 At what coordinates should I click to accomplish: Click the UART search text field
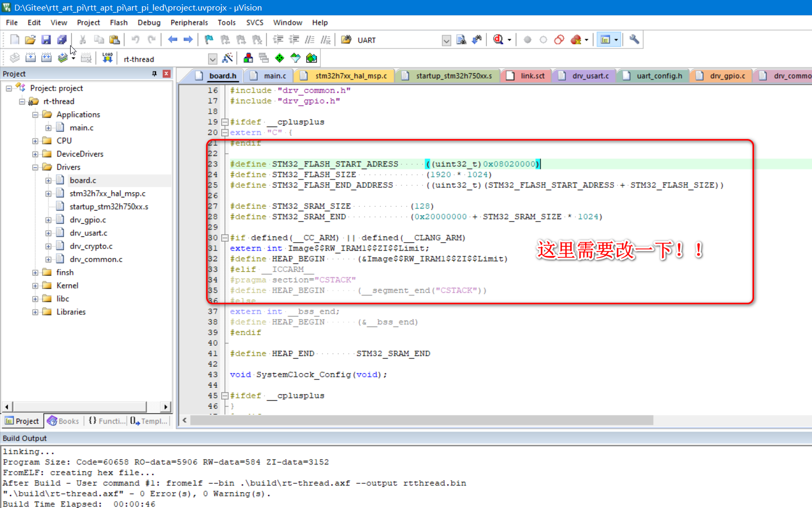pos(398,41)
